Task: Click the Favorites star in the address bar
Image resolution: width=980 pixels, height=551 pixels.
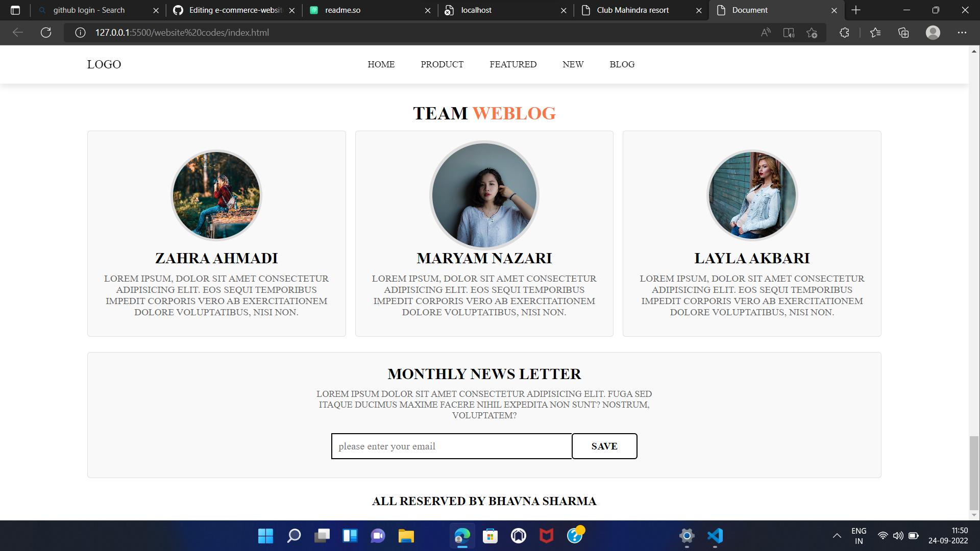Action: pos(812,32)
